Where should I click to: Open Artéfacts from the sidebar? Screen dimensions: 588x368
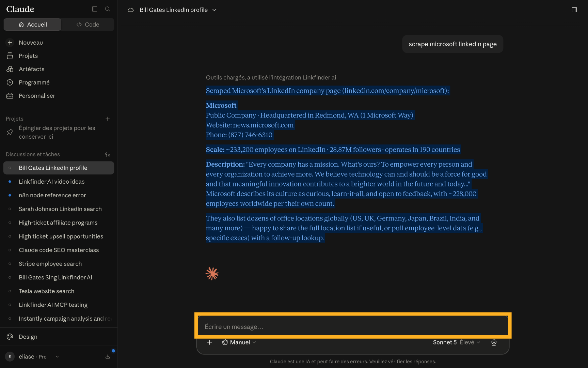(x=59, y=69)
